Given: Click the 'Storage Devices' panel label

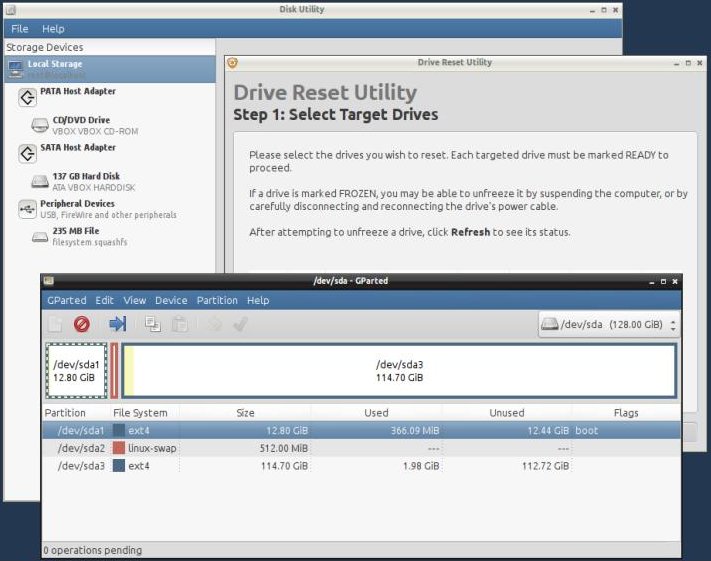Looking at the screenshot, I should [44, 47].
